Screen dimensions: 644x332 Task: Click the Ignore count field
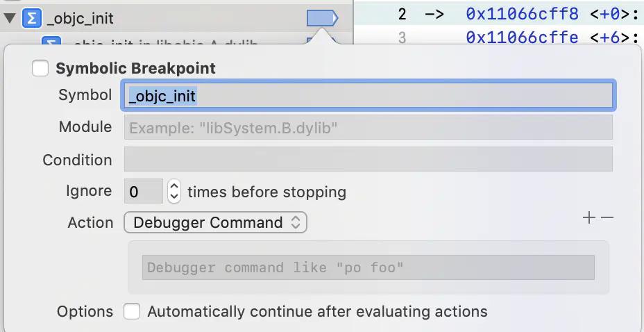tap(144, 191)
